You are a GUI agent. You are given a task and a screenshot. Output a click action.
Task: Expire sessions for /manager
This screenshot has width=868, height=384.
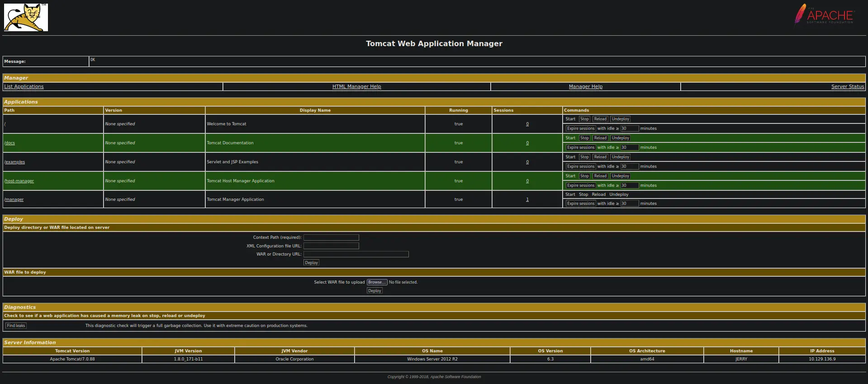coord(581,204)
